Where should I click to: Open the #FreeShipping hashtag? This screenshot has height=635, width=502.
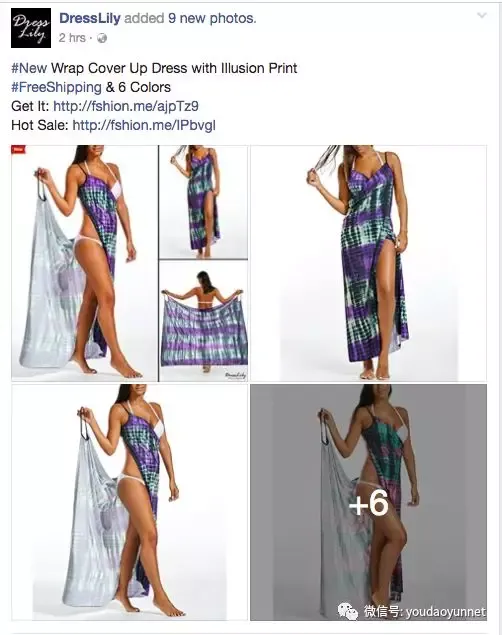pos(56,87)
